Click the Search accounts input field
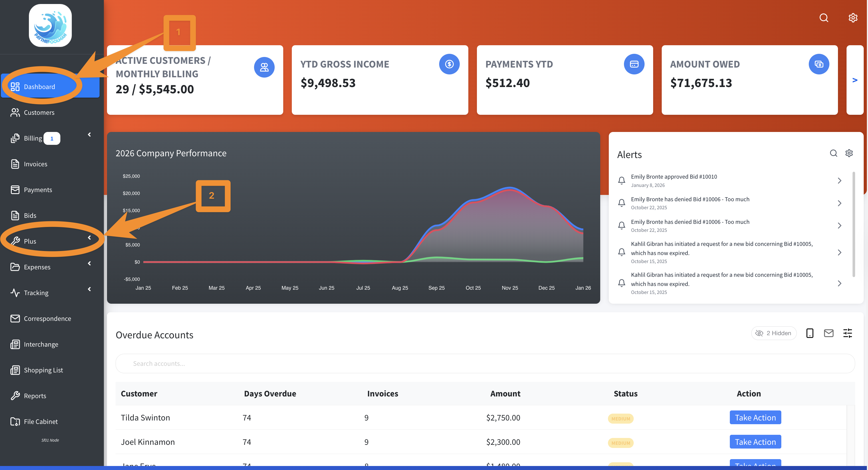This screenshot has height=470, width=868. tap(485, 364)
